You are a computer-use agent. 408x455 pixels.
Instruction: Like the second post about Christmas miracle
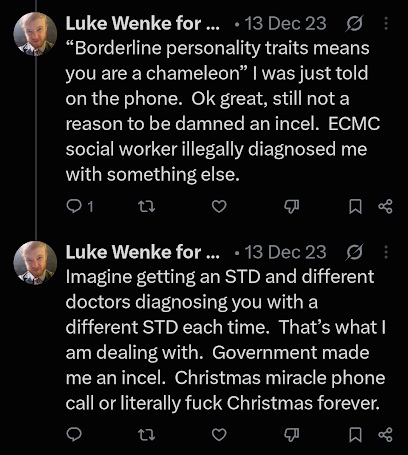pos(219,435)
